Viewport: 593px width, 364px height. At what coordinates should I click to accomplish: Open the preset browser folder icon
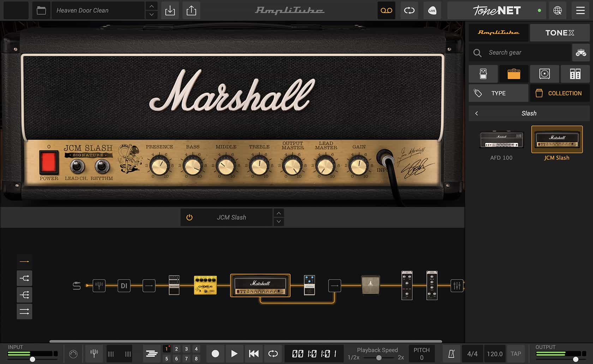pyautogui.click(x=41, y=11)
